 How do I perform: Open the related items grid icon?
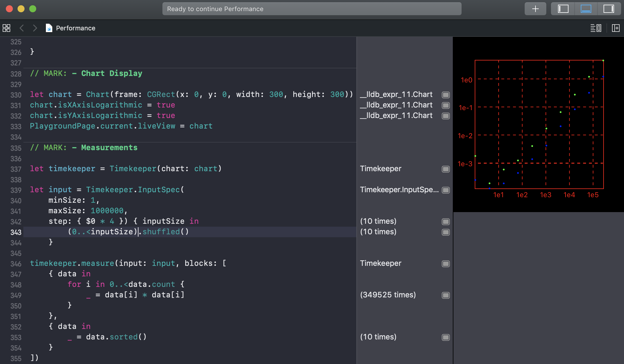coord(6,28)
